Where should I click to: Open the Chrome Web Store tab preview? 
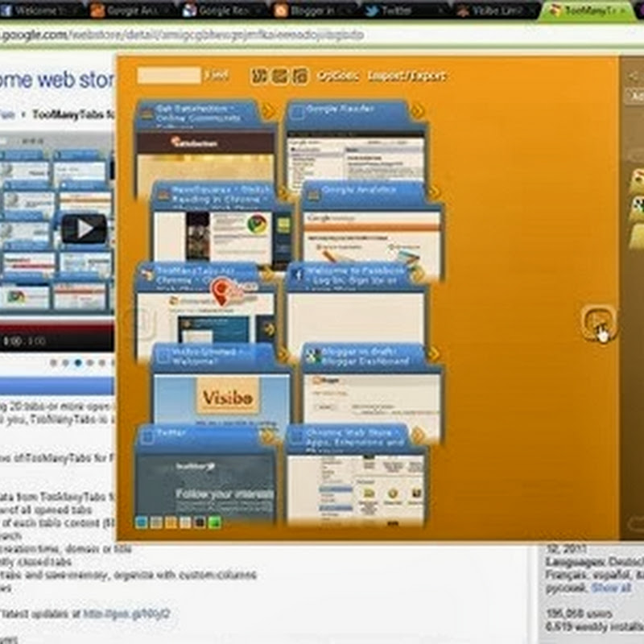point(356,489)
